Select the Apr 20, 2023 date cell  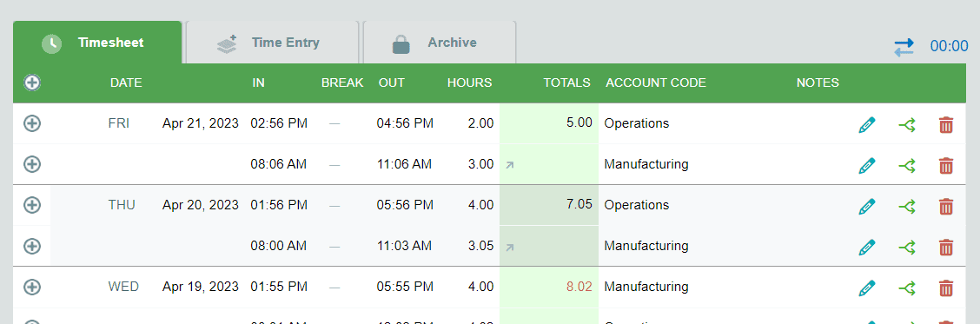pyautogui.click(x=201, y=204)
